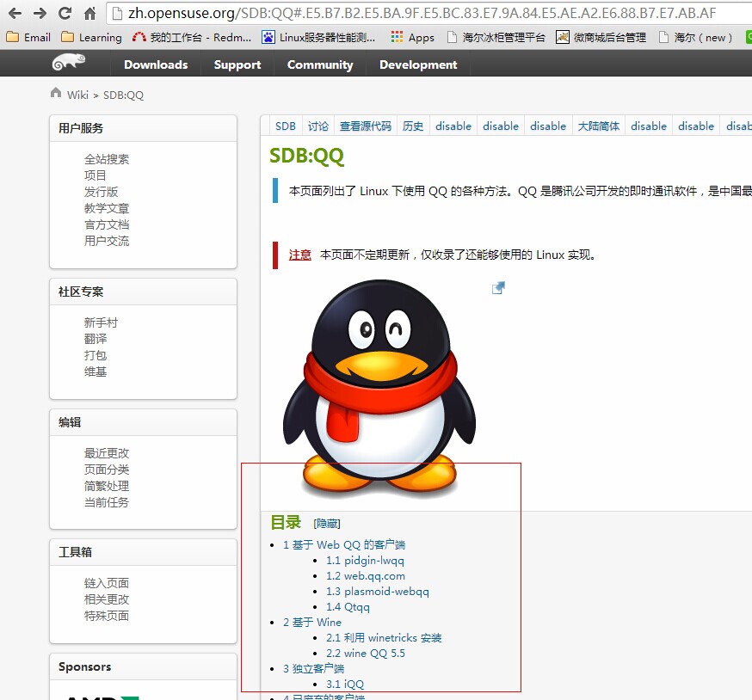This screenshot has width=752, height=700.
Task: Click the browser Forward arrow
Action: (40, 13)
